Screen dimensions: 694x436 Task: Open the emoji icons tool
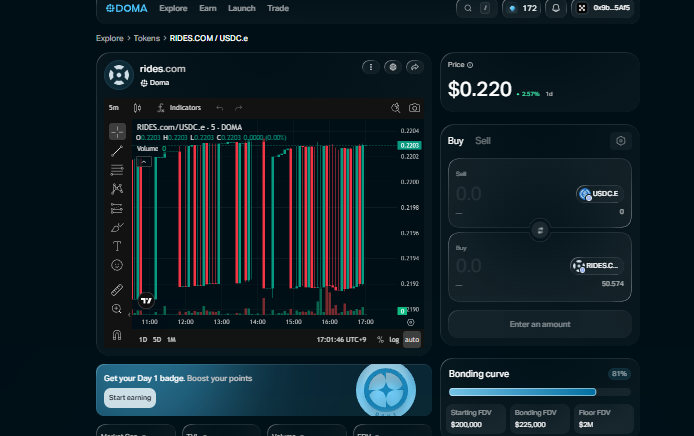coord(117,265)
